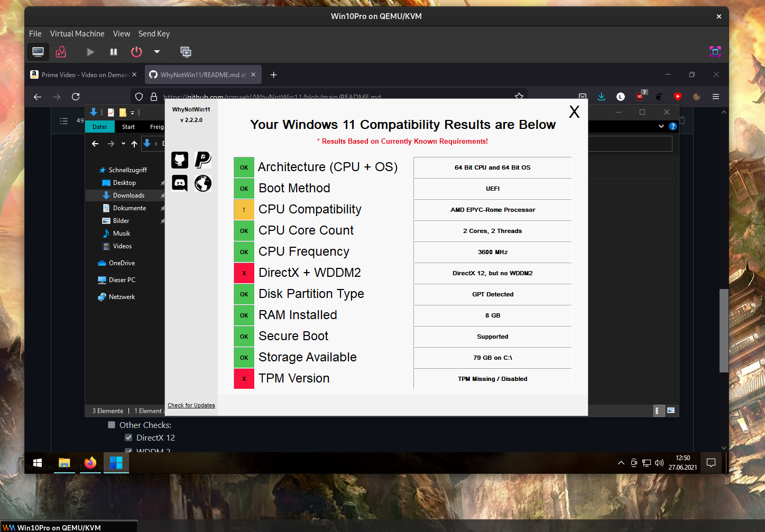Pause the virtual machine

pyautogui.click(x=114, y=52)
